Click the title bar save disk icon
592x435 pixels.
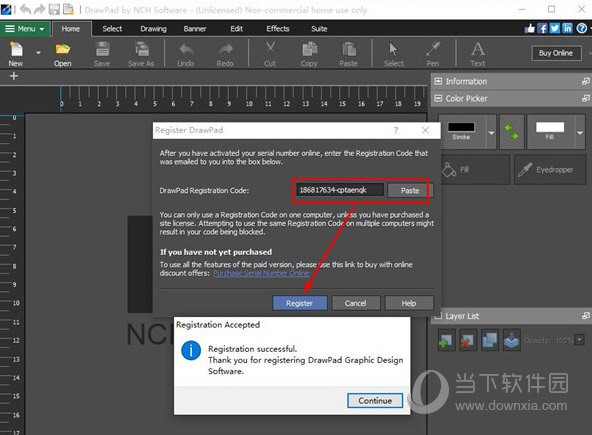pyautogui.click(x=54, y=9)
